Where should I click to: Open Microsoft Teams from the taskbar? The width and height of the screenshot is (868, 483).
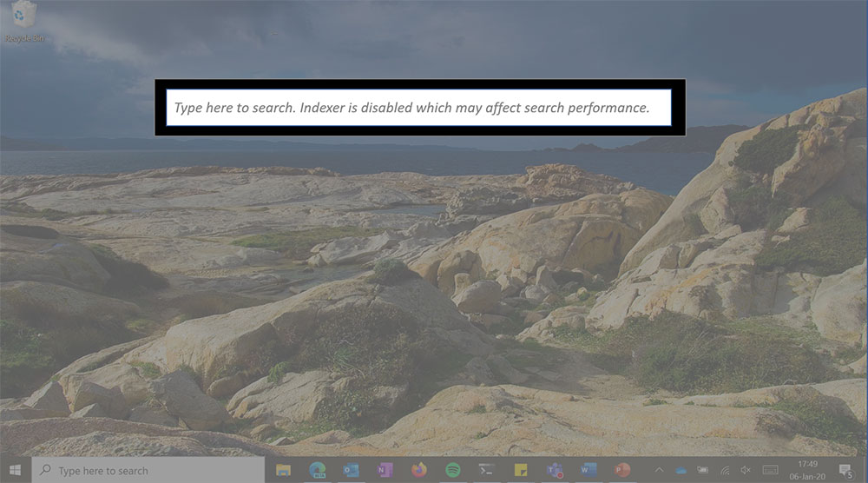tap(555, 470)
